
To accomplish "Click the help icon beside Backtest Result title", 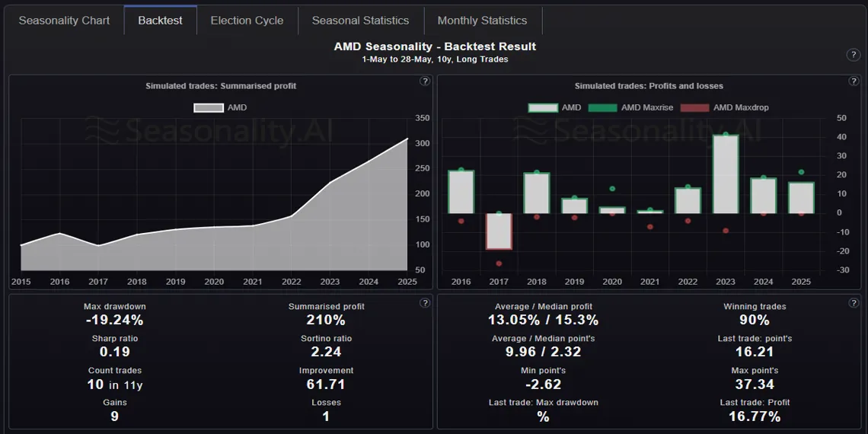I will pos(853,54).
